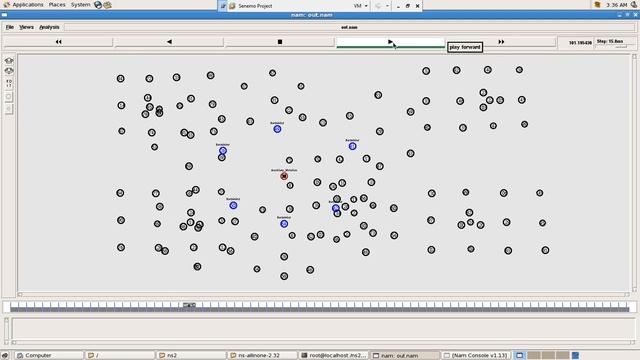Stop the animation playback
The width and height of the screenshot is (640, 360).
tap(280, 42)
